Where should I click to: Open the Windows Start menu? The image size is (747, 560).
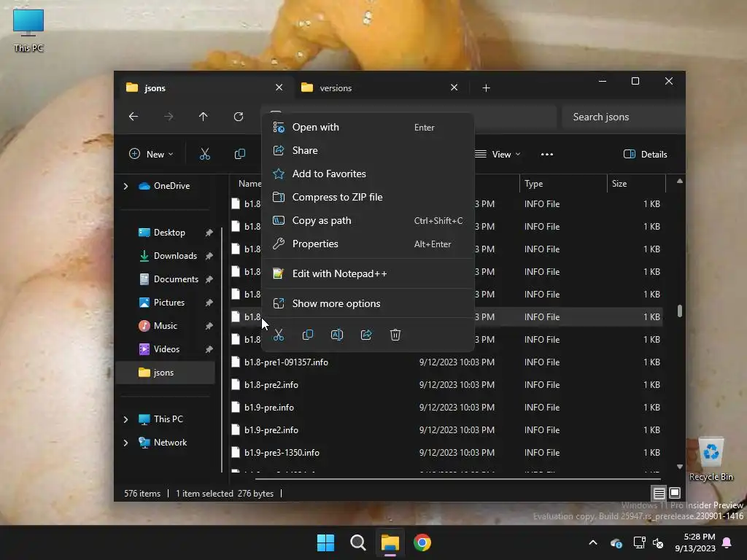326,542
